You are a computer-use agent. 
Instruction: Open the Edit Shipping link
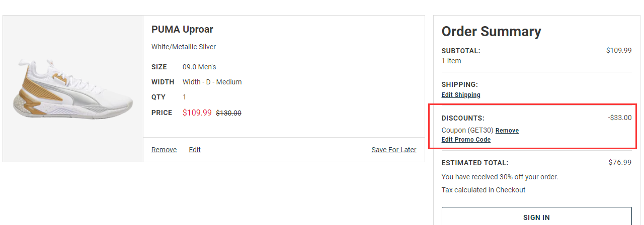[461, 95]
